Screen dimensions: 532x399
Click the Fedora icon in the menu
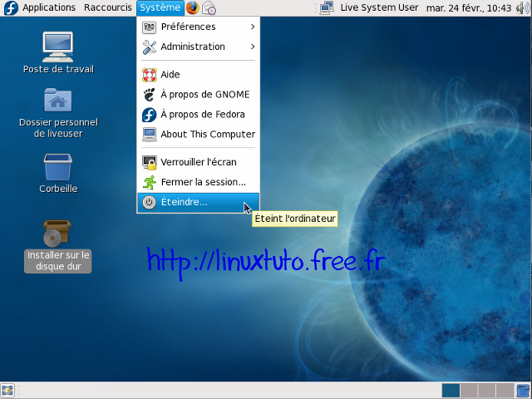pyautogui.click(x=150, y=115)
